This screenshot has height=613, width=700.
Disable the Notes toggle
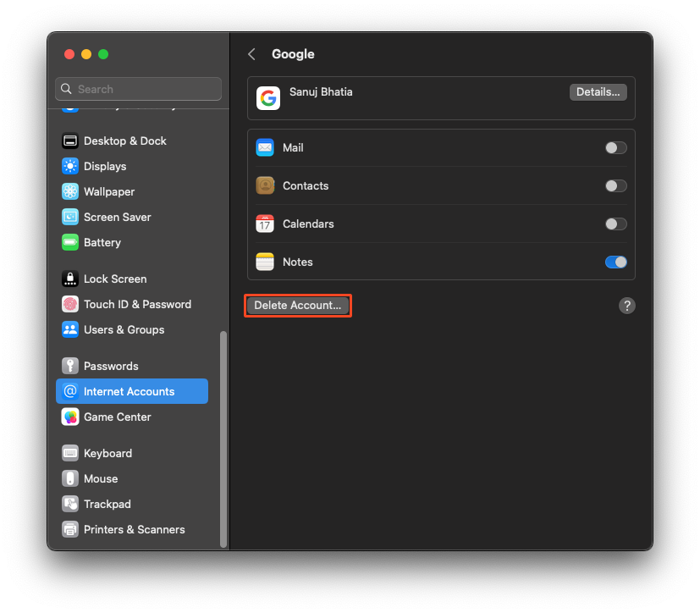coord(615,262)
